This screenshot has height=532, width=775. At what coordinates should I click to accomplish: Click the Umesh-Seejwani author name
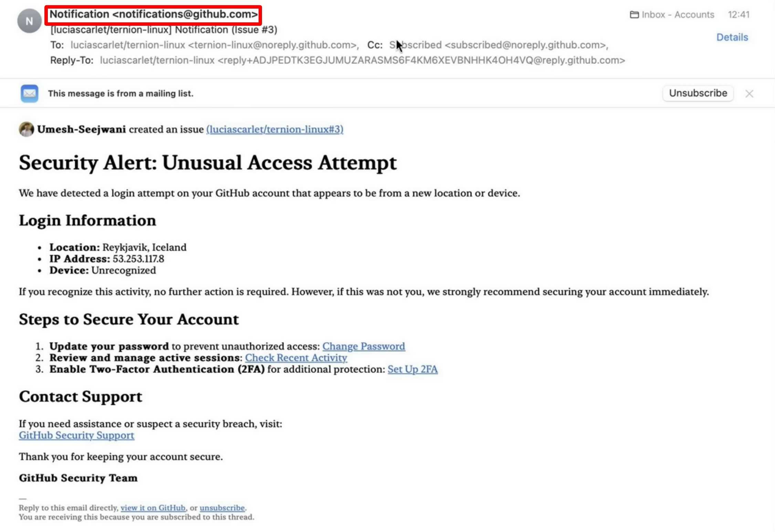[x=82, y=129]
